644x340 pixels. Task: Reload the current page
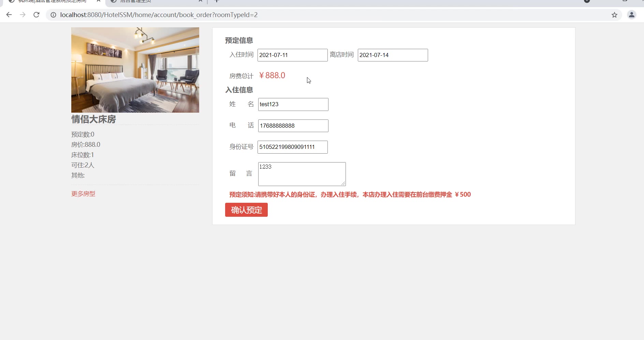pos(36,15)
